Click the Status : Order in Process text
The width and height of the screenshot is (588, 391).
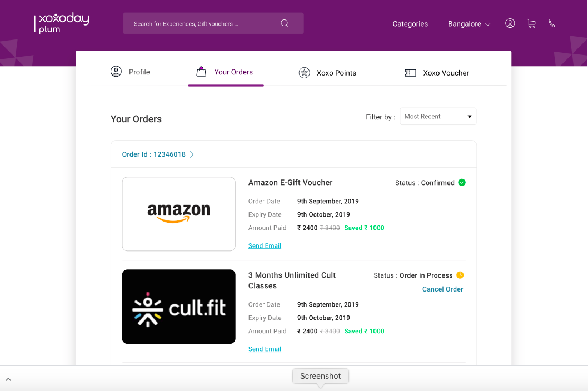pyautogui.click(x=413, y=275)
